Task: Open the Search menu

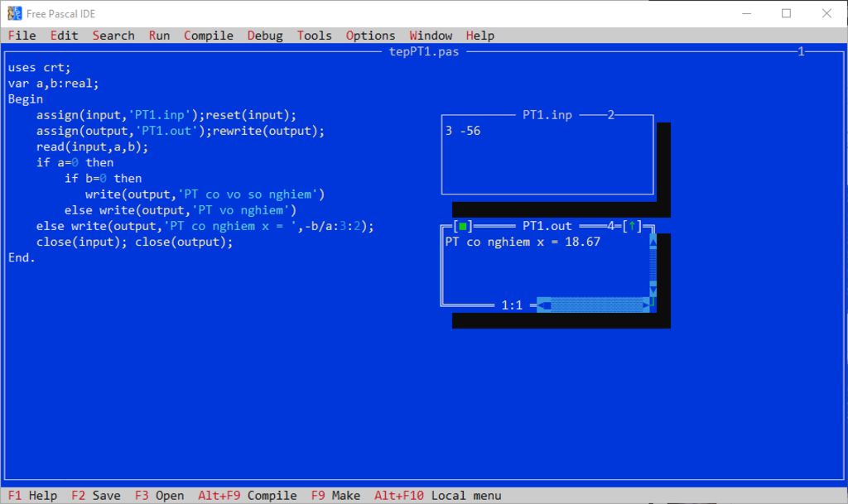Action: [113, 36]
